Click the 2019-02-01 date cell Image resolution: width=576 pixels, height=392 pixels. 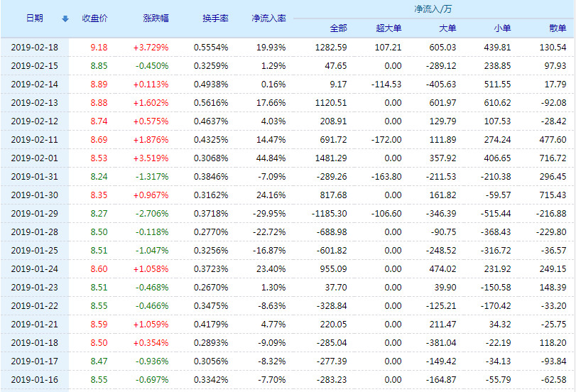(x=34, y=158)
